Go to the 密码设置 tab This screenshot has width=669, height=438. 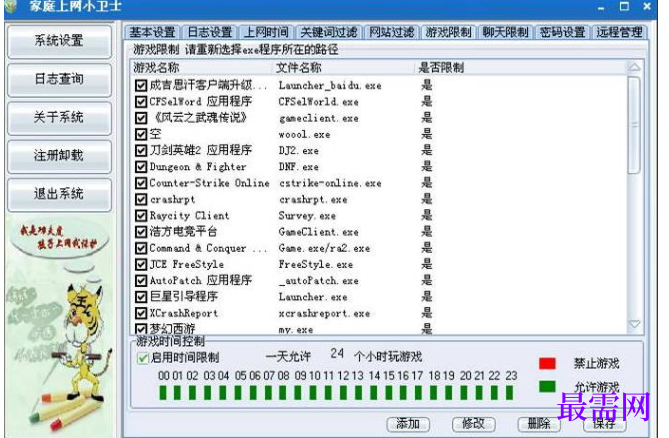coord(562,32)
